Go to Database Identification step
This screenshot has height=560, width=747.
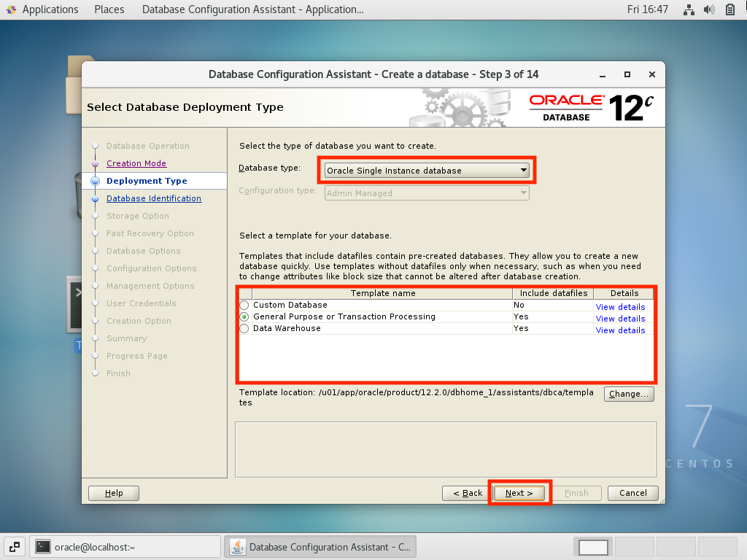point(154,198)
